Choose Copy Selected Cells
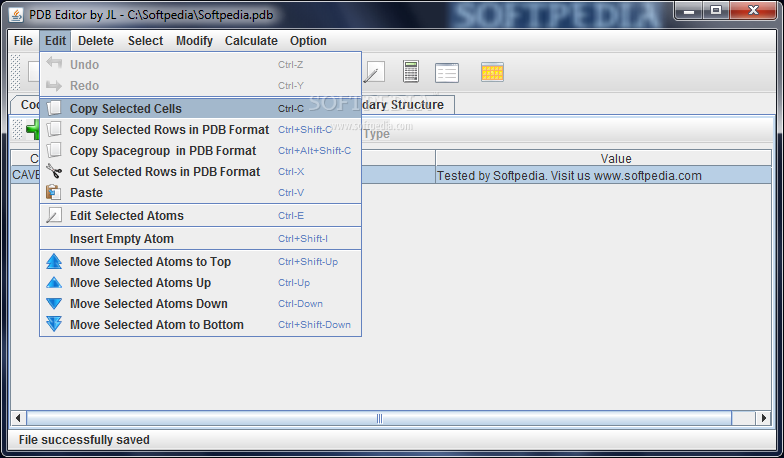This screenshot has width=784, height=458. pos(200,108)
